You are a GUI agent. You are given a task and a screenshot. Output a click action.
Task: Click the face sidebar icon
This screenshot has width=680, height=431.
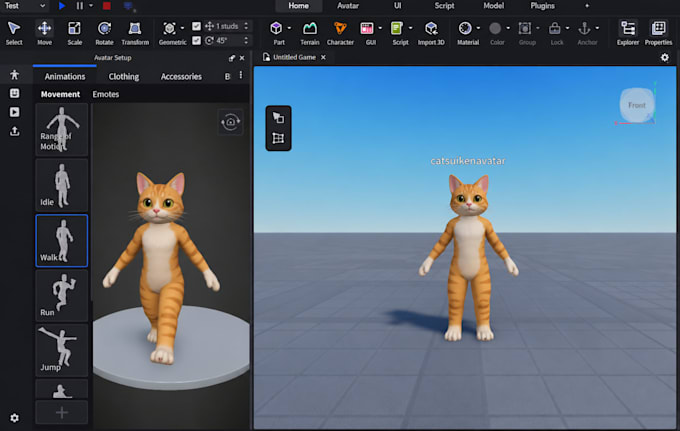click(14, 93)
